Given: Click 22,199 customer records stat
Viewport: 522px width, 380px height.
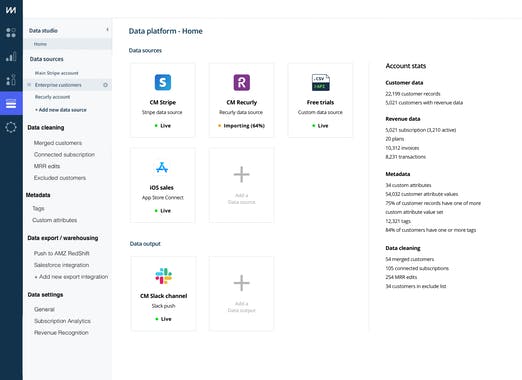Looking at the screenshot, I should 413,94.
